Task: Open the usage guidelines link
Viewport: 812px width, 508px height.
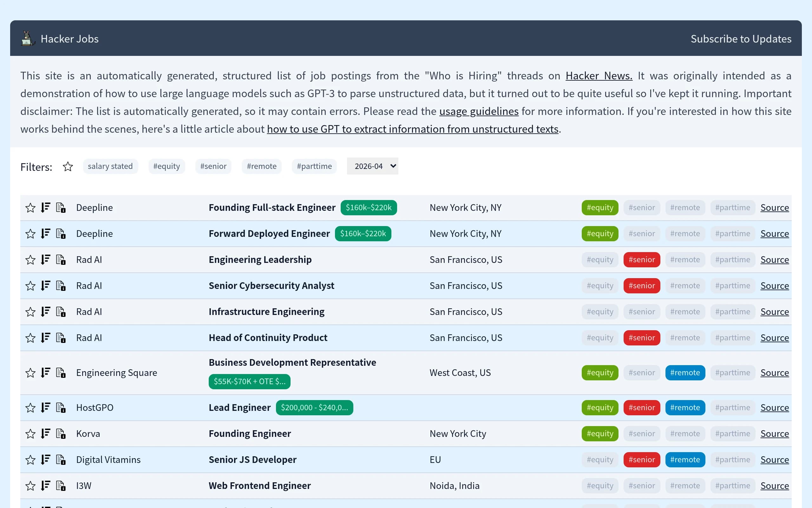Action: 479,111
